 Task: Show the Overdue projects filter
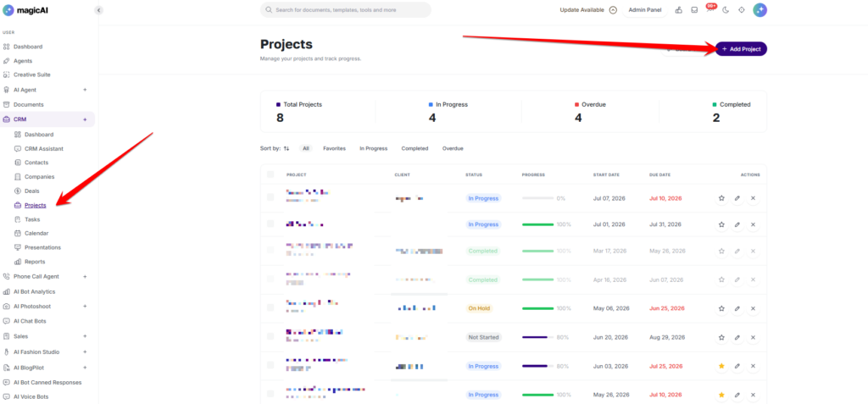point(453,148)
